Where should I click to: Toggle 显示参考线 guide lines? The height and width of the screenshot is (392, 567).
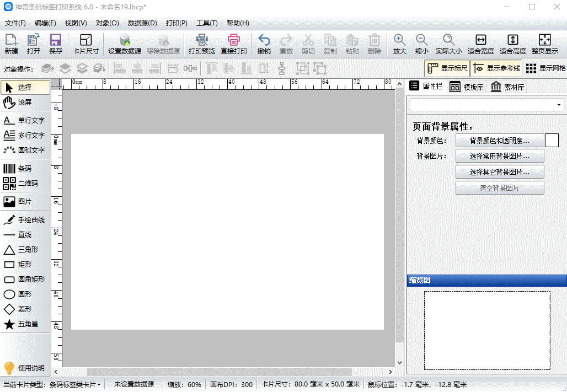(496, 68)
